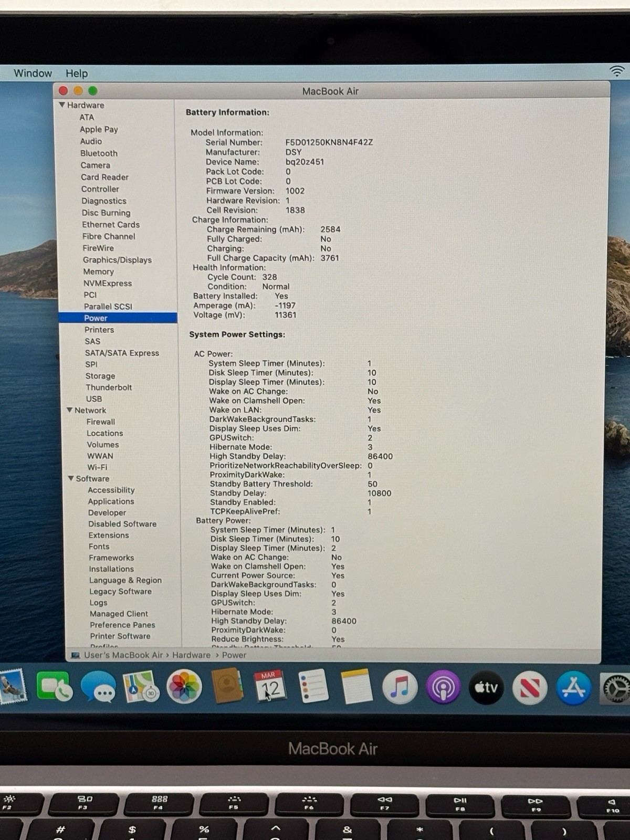Select Firewall under Network
630x840 pixels.
[101, 422]
